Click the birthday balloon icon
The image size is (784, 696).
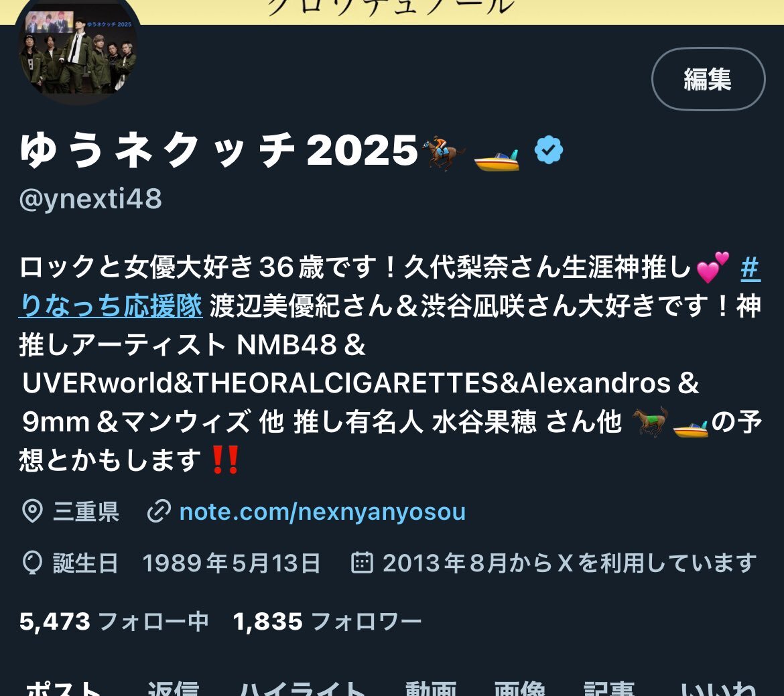click(x=33, y=563)
